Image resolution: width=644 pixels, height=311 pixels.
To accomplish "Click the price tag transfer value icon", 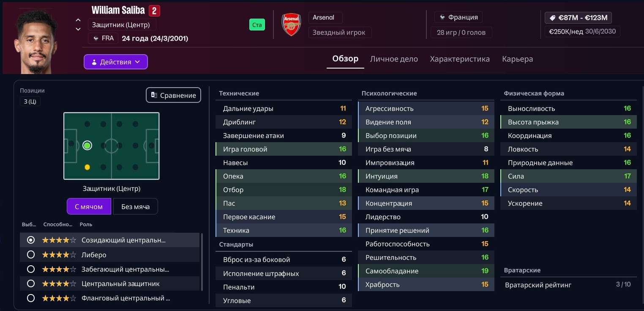I will [552, 18].
